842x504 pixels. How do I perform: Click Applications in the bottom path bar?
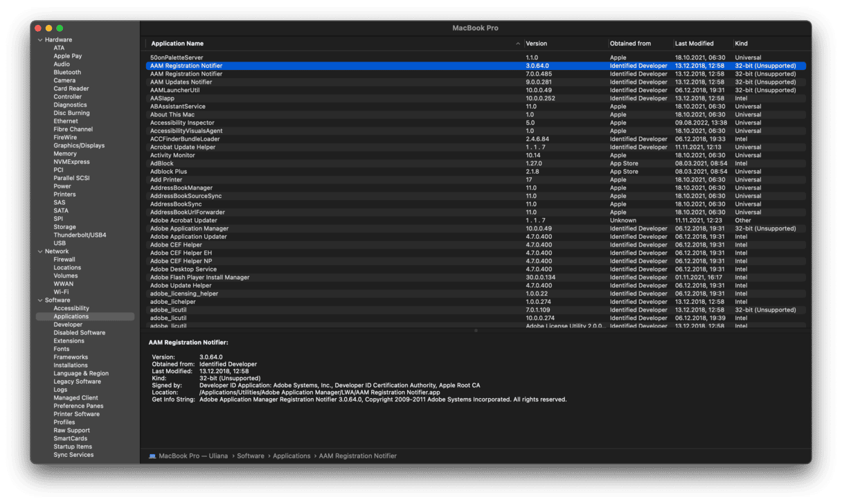tap(292, 456)
